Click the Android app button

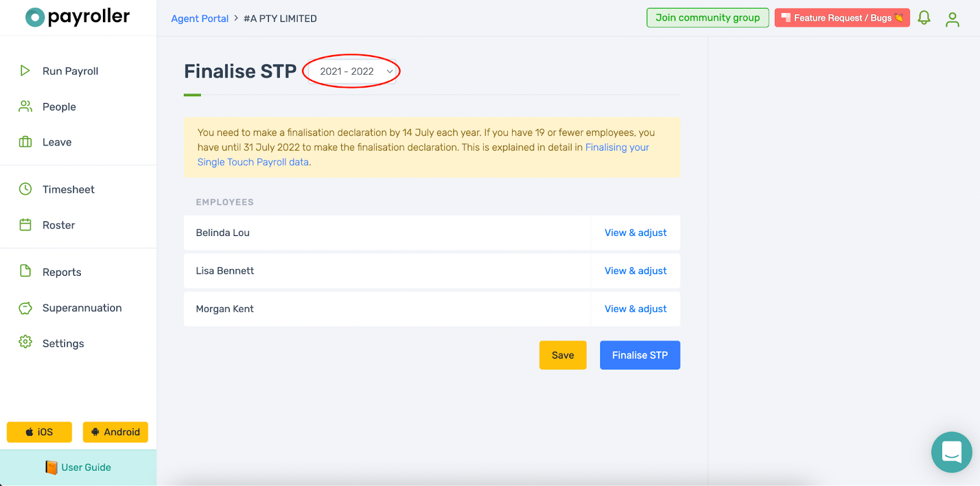115,432
